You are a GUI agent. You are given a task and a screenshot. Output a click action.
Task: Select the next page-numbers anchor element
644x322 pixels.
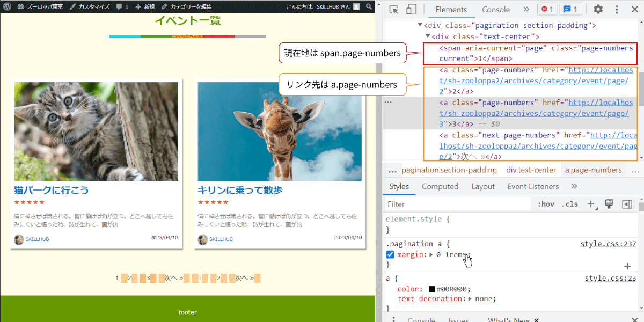point(537,145)
